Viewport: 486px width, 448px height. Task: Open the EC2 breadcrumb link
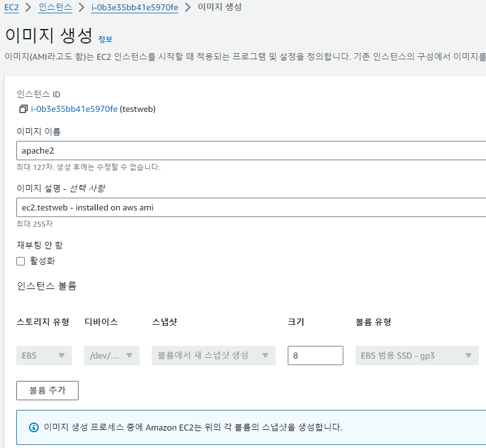[11, 7]
